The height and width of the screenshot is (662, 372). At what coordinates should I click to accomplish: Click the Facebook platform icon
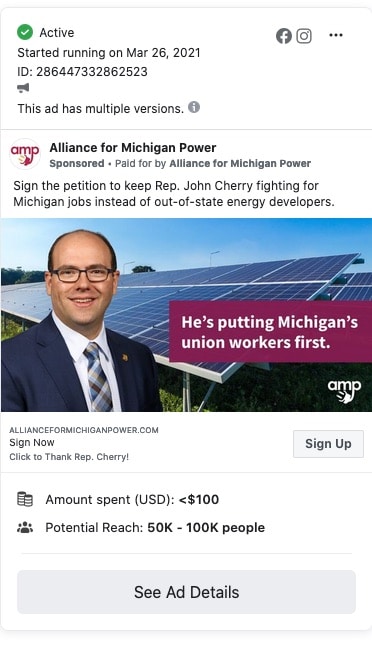click(x=284, y=36)
